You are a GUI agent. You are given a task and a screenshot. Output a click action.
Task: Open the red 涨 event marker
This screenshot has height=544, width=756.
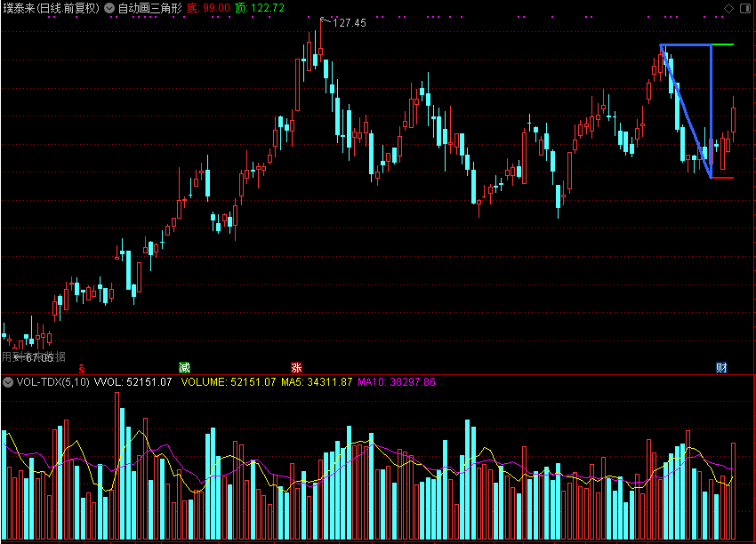pos(295,368)
